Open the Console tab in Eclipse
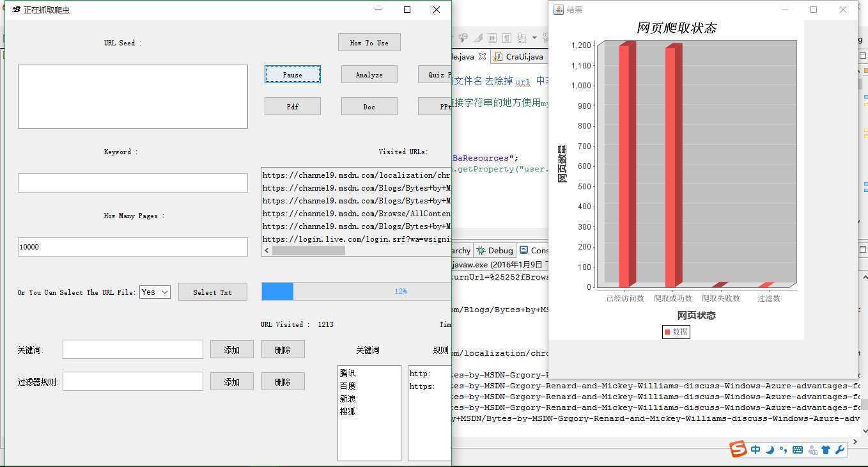868x467 pixels. coord(533,250)
